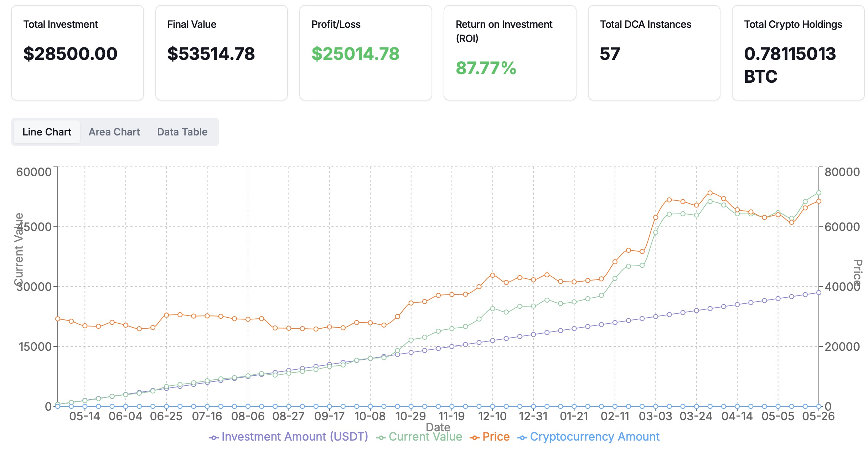Click the 12-31 date axis label

click(x=533, y=416)
